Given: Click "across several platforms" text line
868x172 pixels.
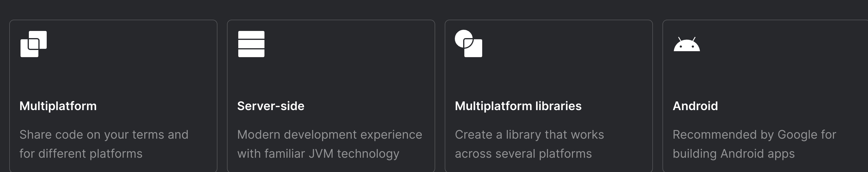Looking at the screenshot, I should point(523,154).
